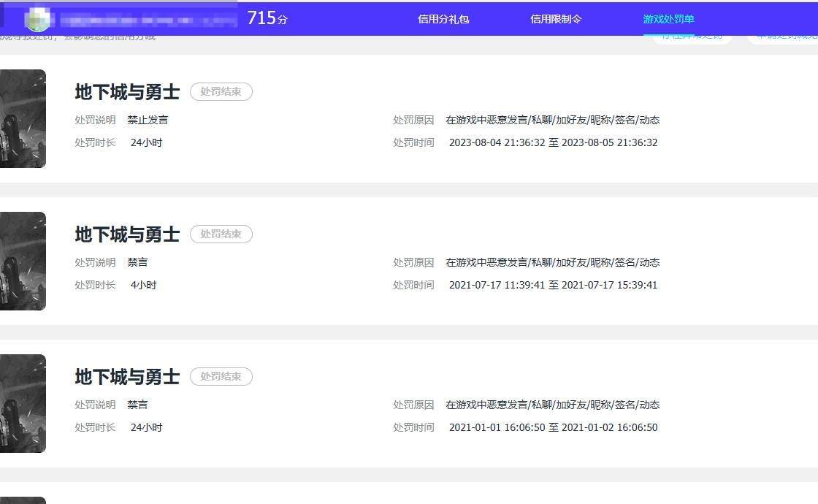Open the 信用分礼包 tab
The width and height of the screenshot is (818, 504).
click(443, 19)
